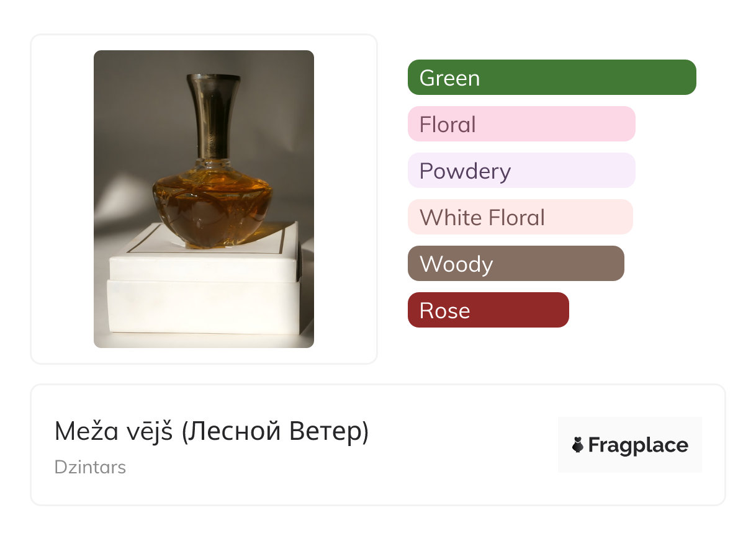Click the White Floral label text
The height and width of the screenshot is (536, 756).
(x=482, y=218)
